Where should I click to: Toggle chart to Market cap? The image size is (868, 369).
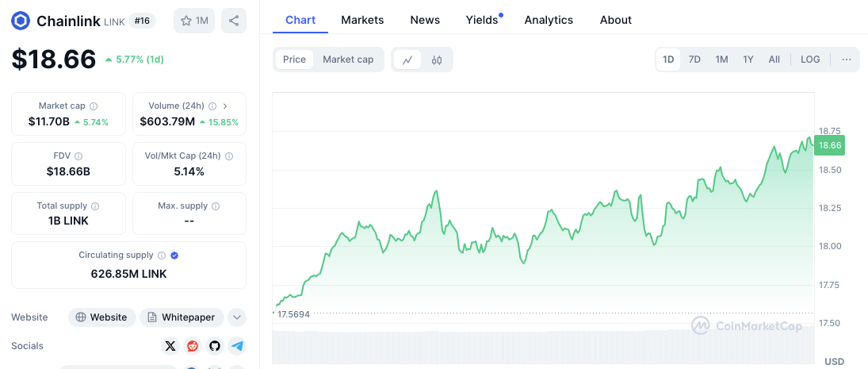348,60
